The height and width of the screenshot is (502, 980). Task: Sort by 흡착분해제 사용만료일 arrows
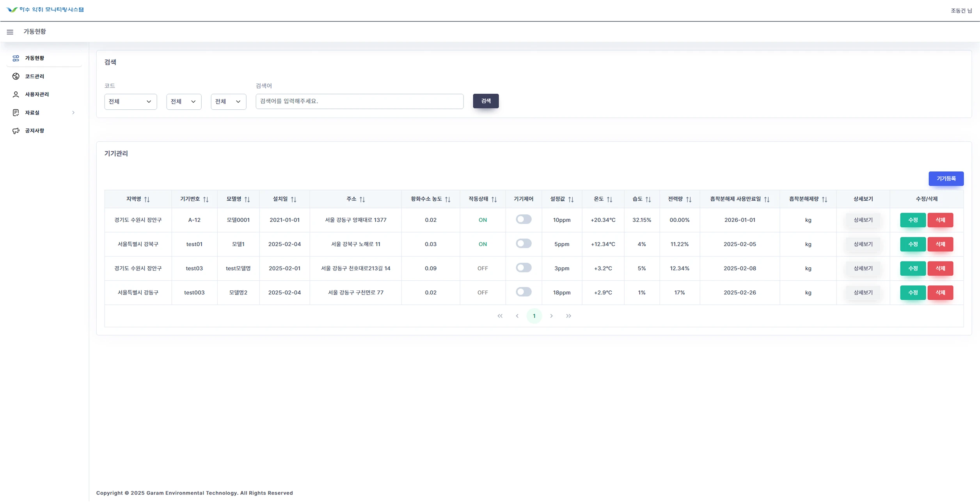[767, 199]
